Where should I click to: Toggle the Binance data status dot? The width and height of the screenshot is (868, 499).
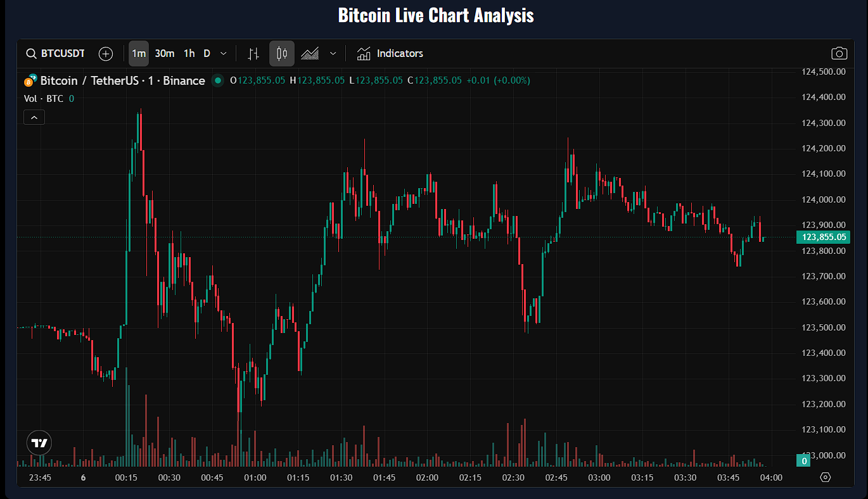[x=218, y=80]
